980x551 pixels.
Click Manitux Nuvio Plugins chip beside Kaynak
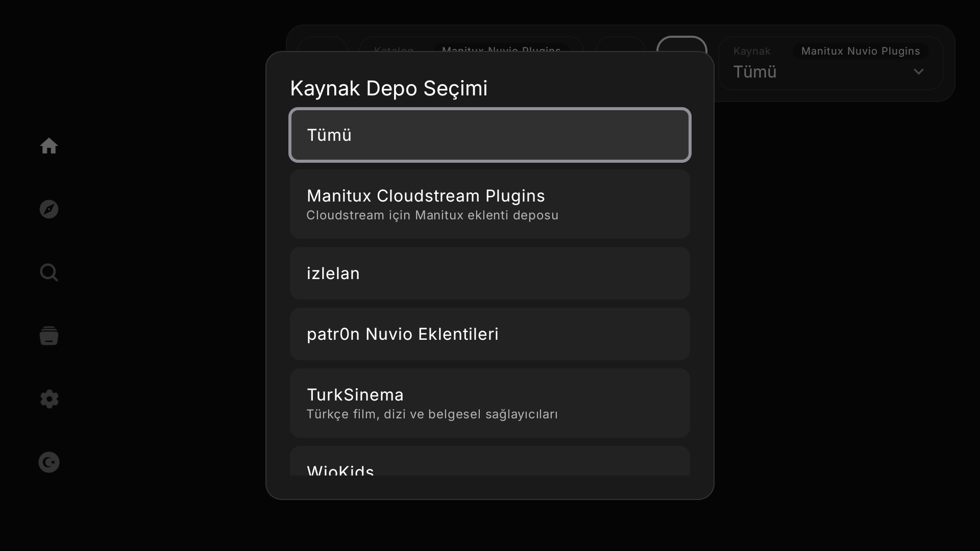[x=861, y=51]
